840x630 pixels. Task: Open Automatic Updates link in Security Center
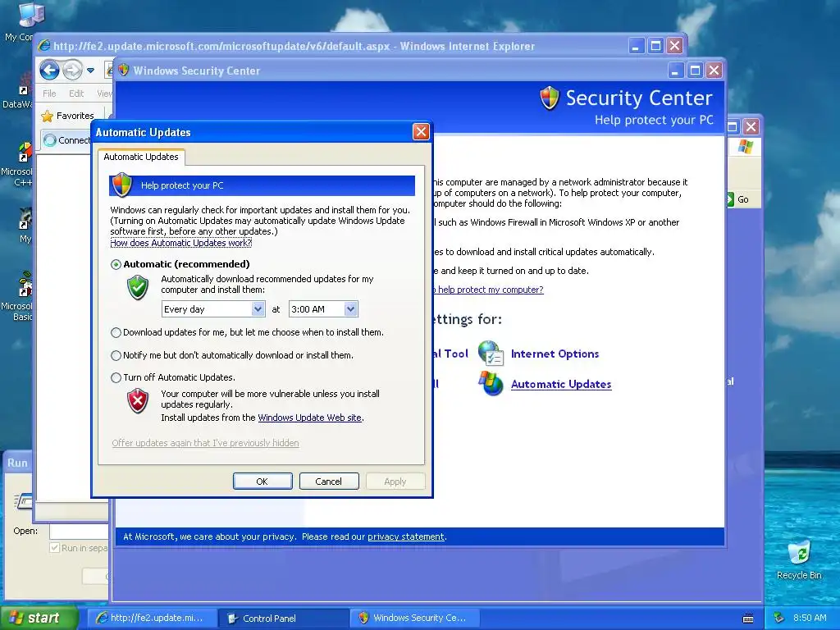(x=561, y=384)
